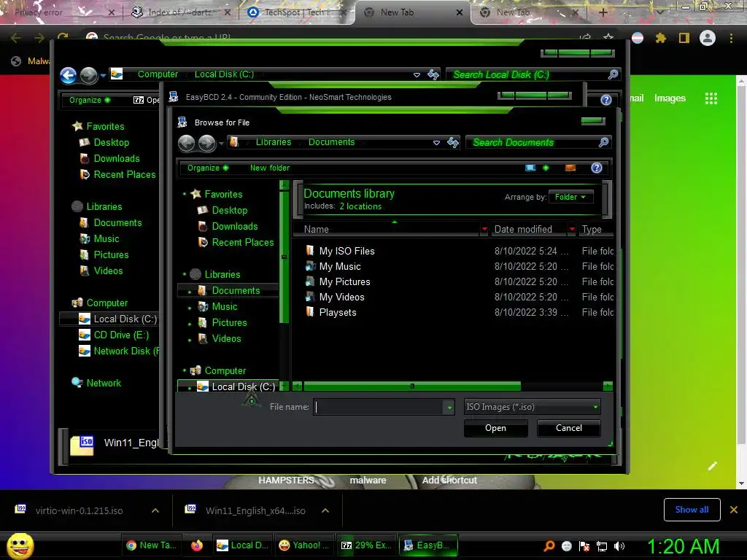Screen dimensions: 747x560
Task: Click 2 locations link in library header
Action: [360, 206]
